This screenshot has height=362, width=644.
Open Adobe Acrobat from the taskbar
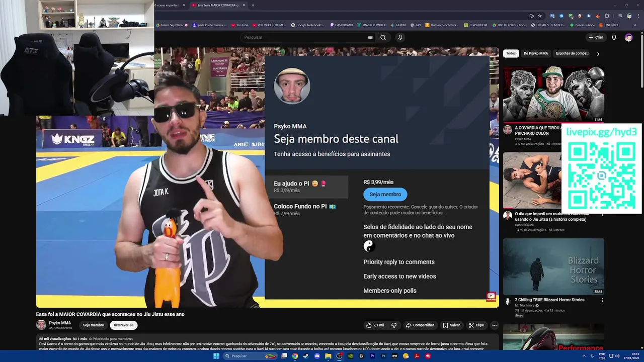tap(417, 356)
